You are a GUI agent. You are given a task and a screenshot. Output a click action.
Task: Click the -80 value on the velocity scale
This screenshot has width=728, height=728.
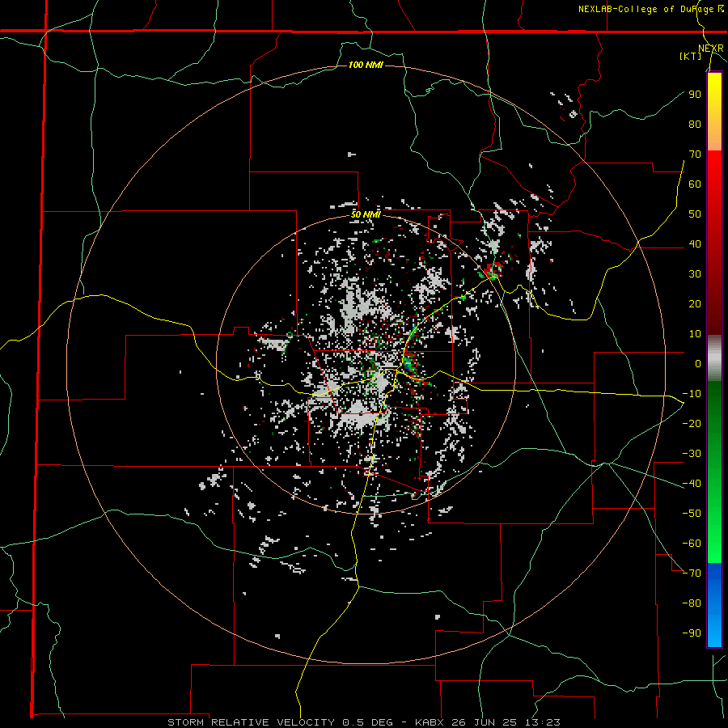(x=692, y=603)
